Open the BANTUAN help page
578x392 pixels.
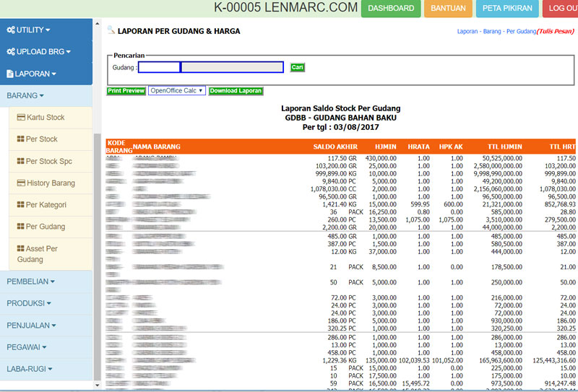448,8
